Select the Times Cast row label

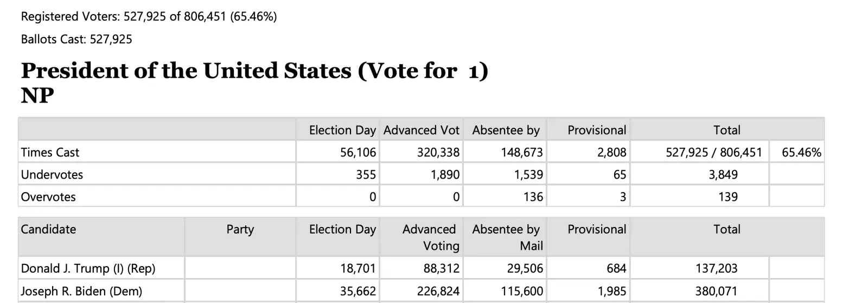50,153
